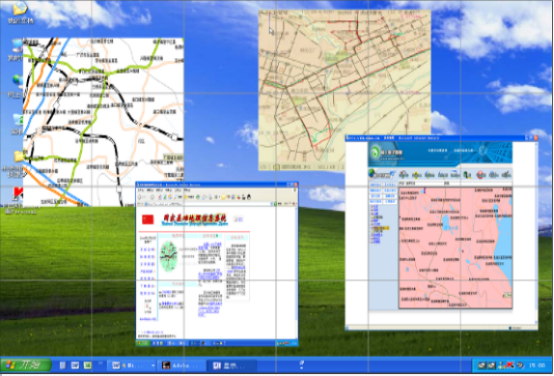Click the red X icon in system tray
Image resolution: width=554 pixels, height=376 pixels.
(x=510, y=365)
